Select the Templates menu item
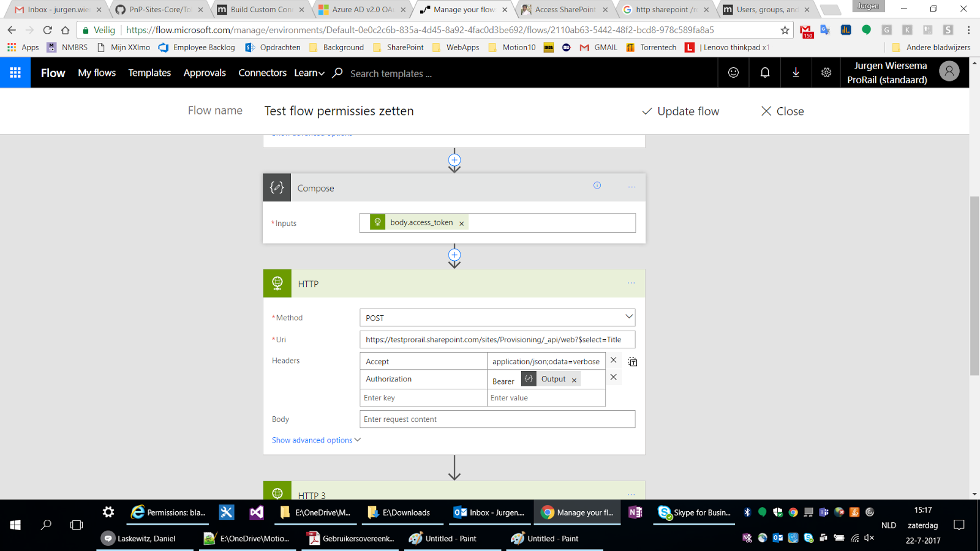Viewport: 980px width, 551px height. pyautogui.click(x=149, y=72)
